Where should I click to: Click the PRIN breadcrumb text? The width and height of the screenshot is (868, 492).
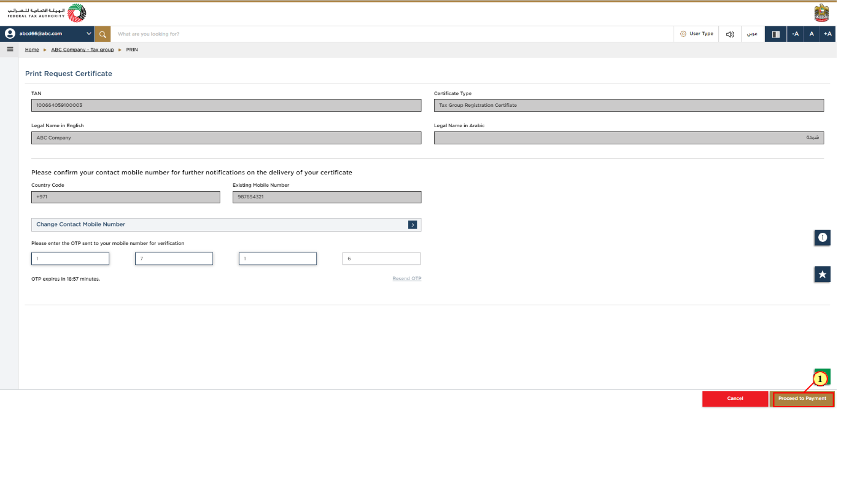coord(132,49)
